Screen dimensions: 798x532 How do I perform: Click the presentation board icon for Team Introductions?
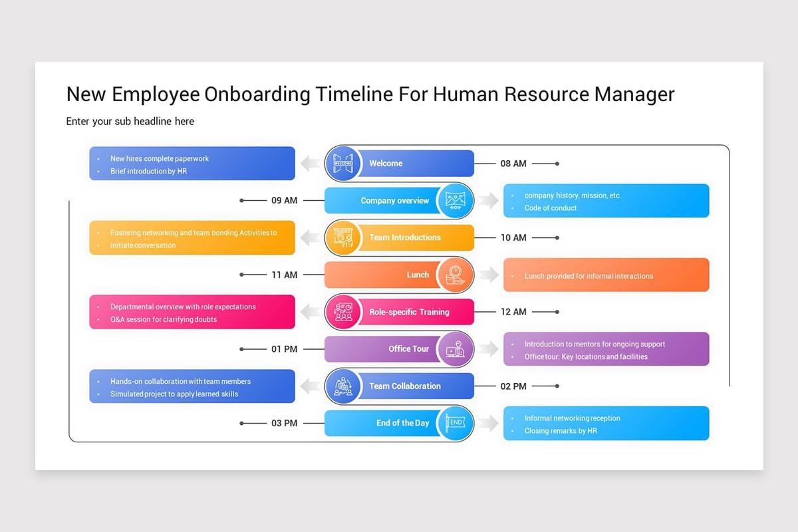pyautogui.click(x=342, y=237)
